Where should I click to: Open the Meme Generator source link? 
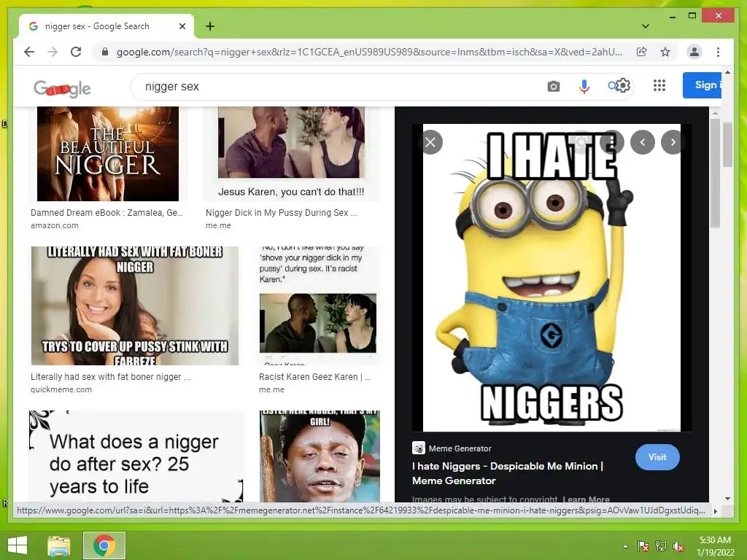(460, 448)
